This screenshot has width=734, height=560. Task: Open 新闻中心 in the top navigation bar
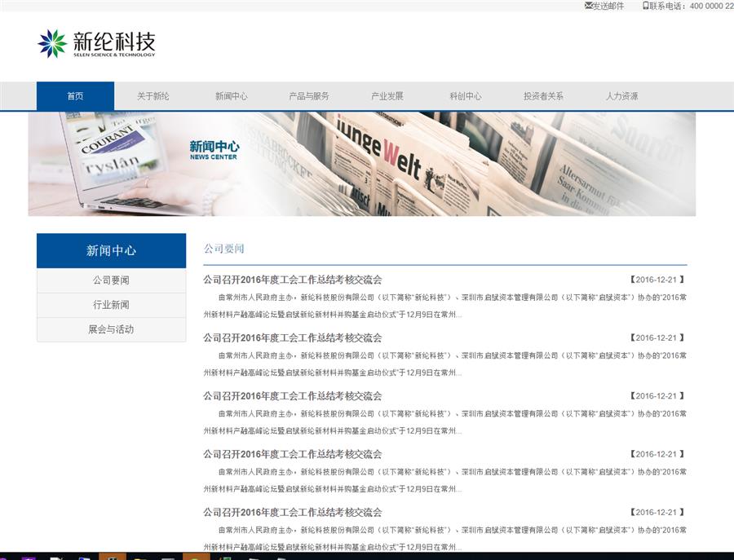point(232,96)
